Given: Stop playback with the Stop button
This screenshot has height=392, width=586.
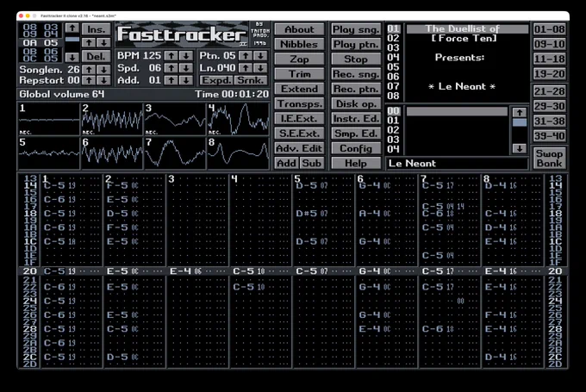Looking at the screenshot, I should coord(356,59).
